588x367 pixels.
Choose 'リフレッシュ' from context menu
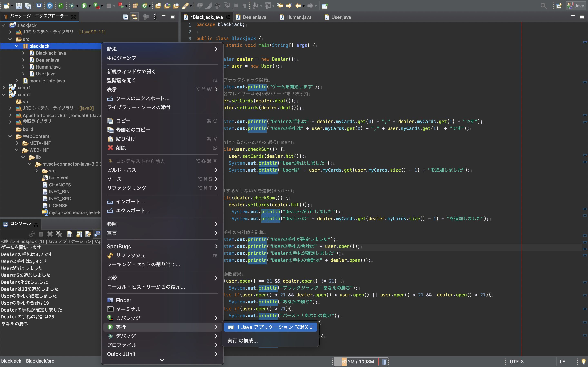click(130, 255)
